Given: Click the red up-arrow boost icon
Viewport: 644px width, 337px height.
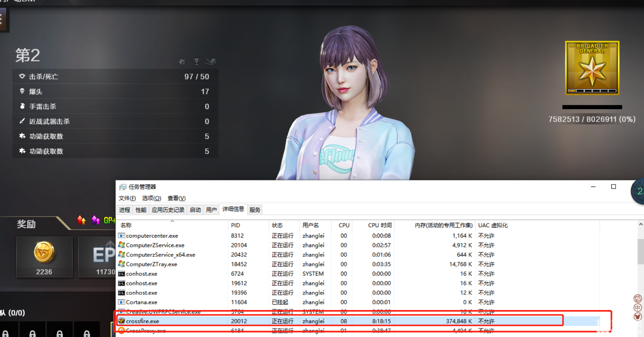Looking at the screenshot, I should [x=81, y=220].
